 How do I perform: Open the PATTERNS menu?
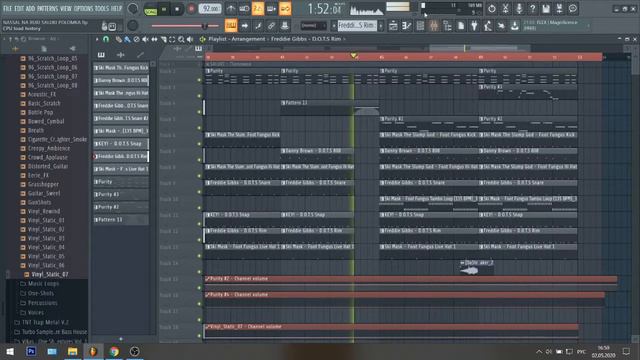[x=47, y=8]
